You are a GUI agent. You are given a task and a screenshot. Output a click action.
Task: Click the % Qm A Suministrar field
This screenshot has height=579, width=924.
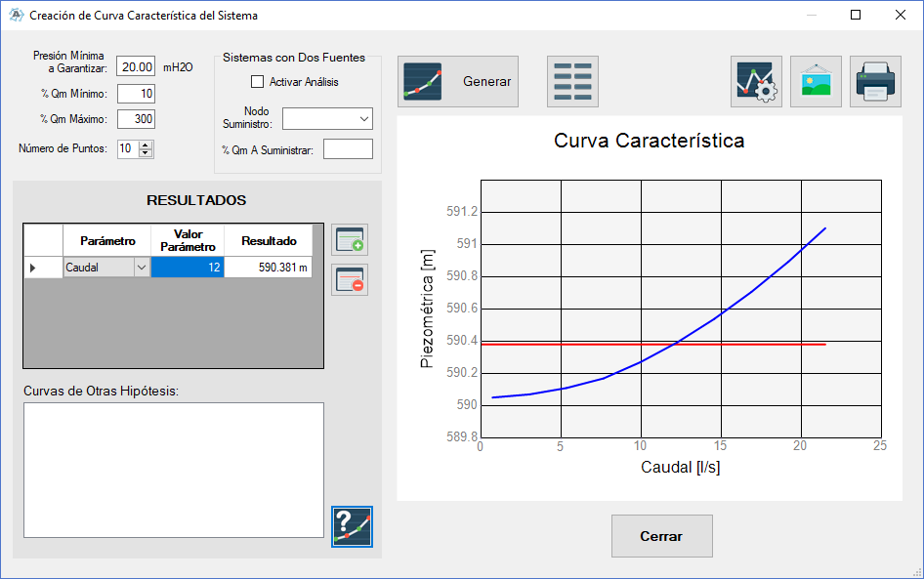pos(349,149)
